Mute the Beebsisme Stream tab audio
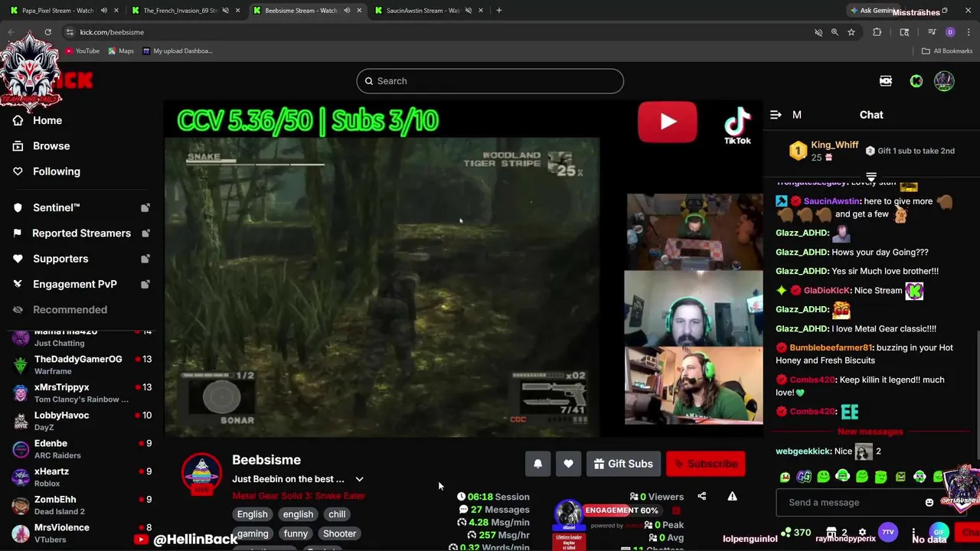Image resolution: width=980 pixels, height=551 pixels. 347,11
